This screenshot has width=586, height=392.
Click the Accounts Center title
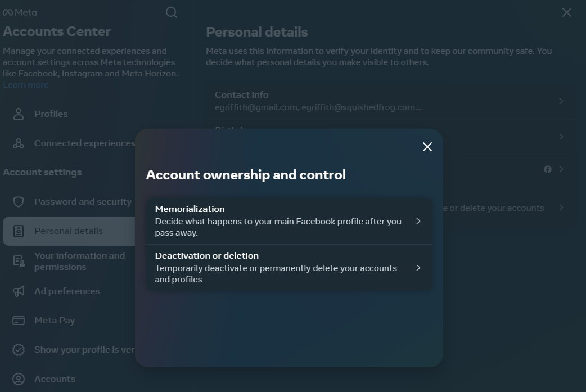click(x=57, y=31)
